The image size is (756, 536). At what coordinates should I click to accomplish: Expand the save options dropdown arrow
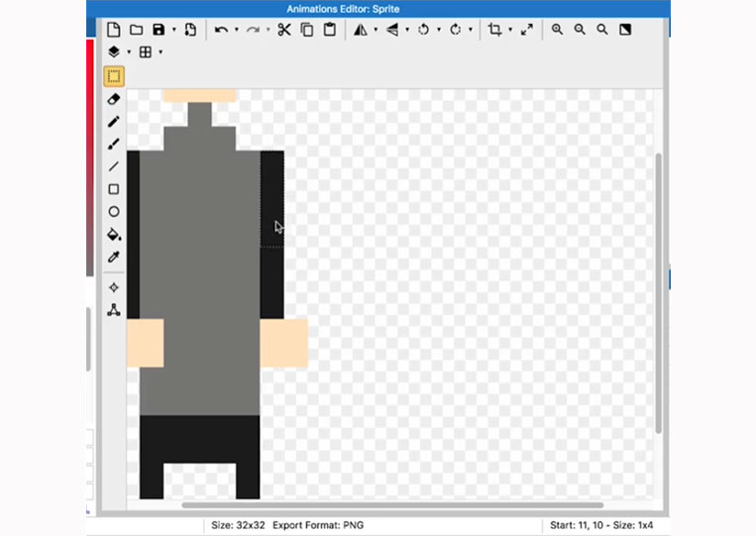[x=174, y=30]
